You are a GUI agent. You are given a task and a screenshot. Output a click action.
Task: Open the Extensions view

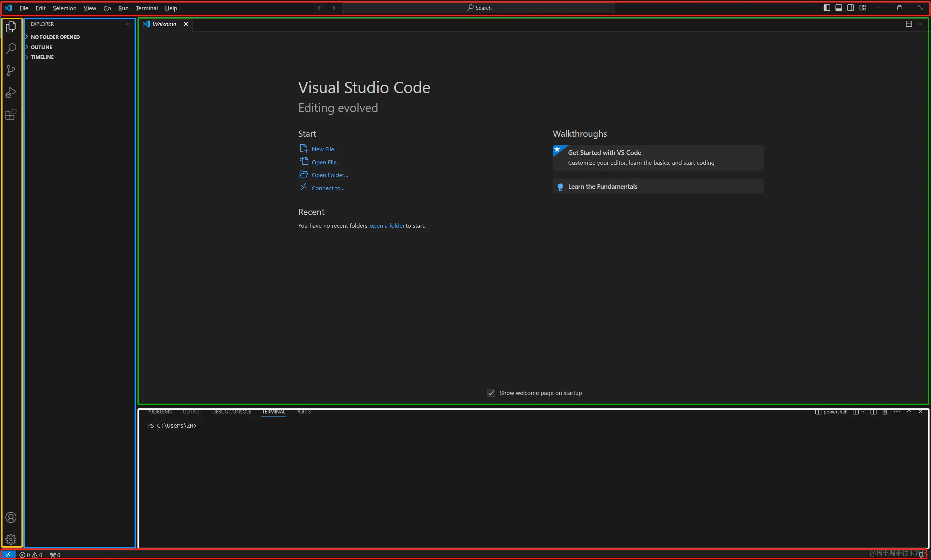pyautogui.click(x=11, y=114)
